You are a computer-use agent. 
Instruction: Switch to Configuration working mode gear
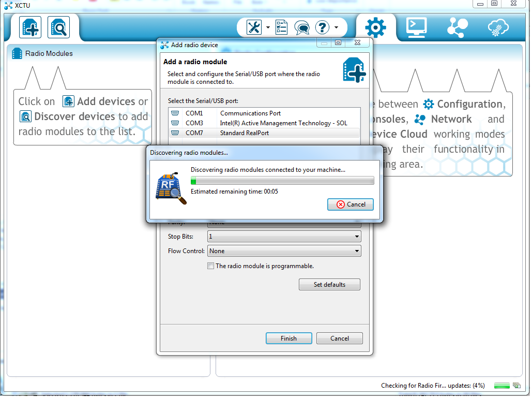point(375,27)
